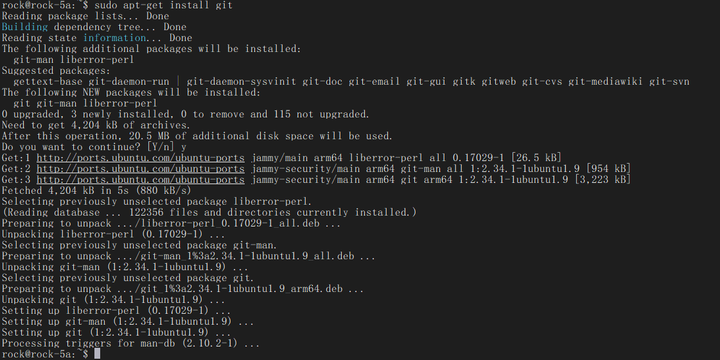The height and width of the screenshot is (360, 720).
Task: Click the 'Processing triggers for man-db' line
Action: (x=130, y=343)
